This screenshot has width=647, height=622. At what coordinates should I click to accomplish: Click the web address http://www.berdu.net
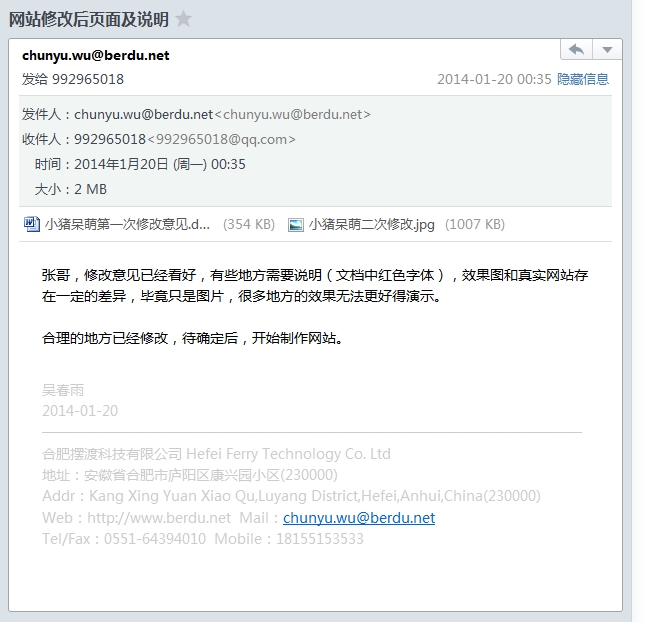click(x=159, y=518)
